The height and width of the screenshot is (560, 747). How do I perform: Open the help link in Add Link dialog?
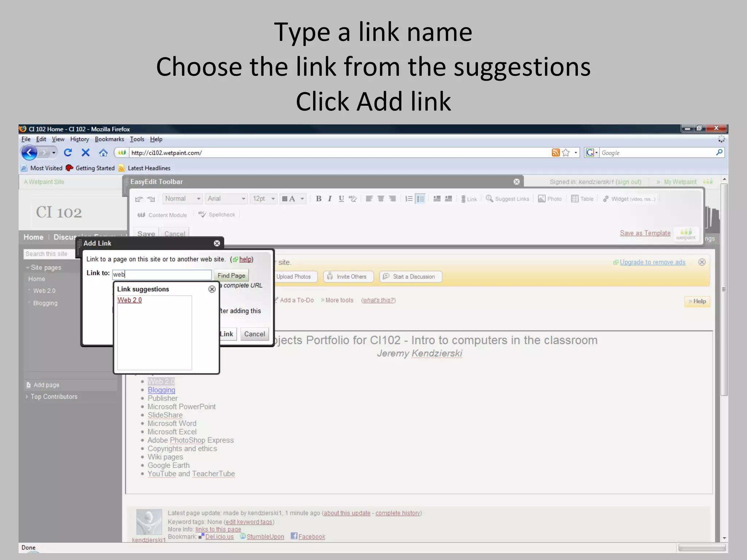tap(246, 259)
